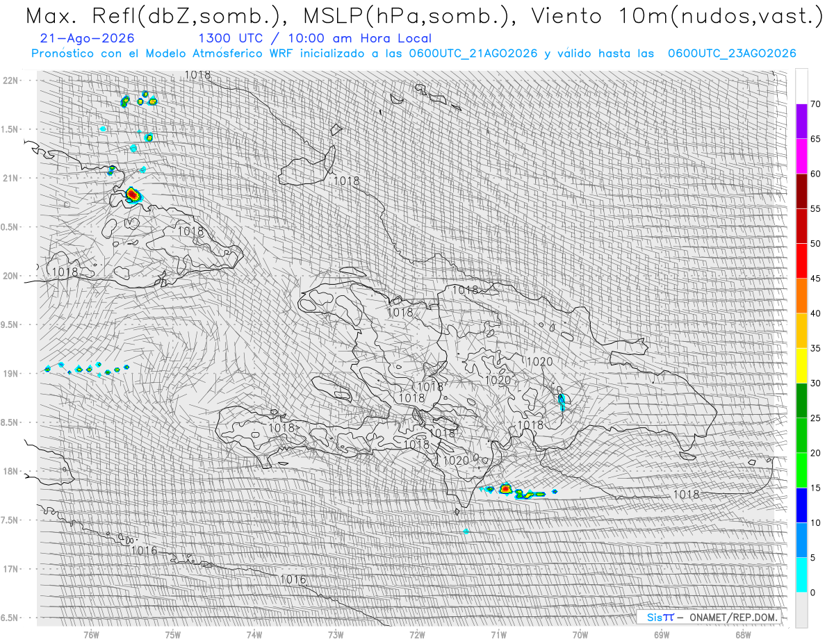Click the 74W longitude axis label
Screen dimensions: 834x644
[254, 634]
